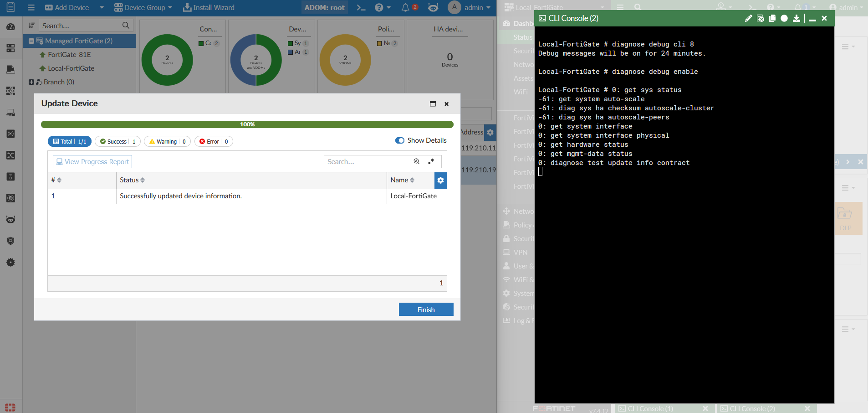Select the 'Successfully updated device information.' cell
This screenshot has height=413, width=868.
tap(251, 196)
